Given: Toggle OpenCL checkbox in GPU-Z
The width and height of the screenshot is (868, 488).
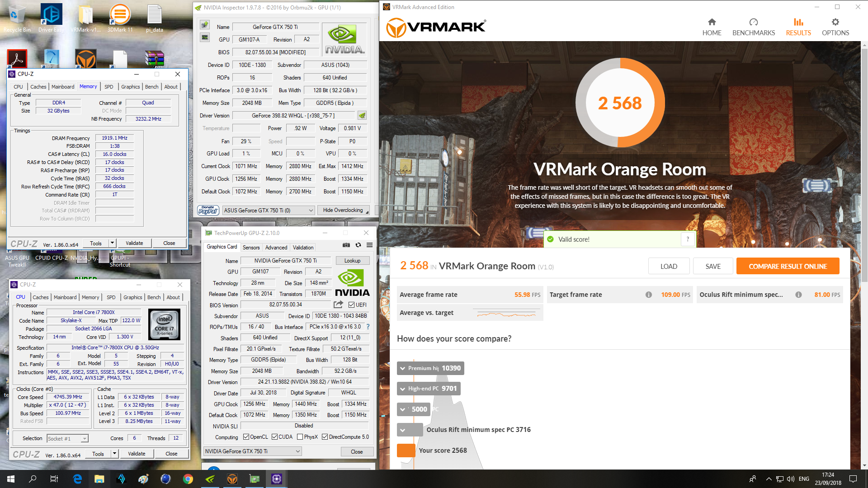Looking at the screenshot, I should (x=246, y=437).
